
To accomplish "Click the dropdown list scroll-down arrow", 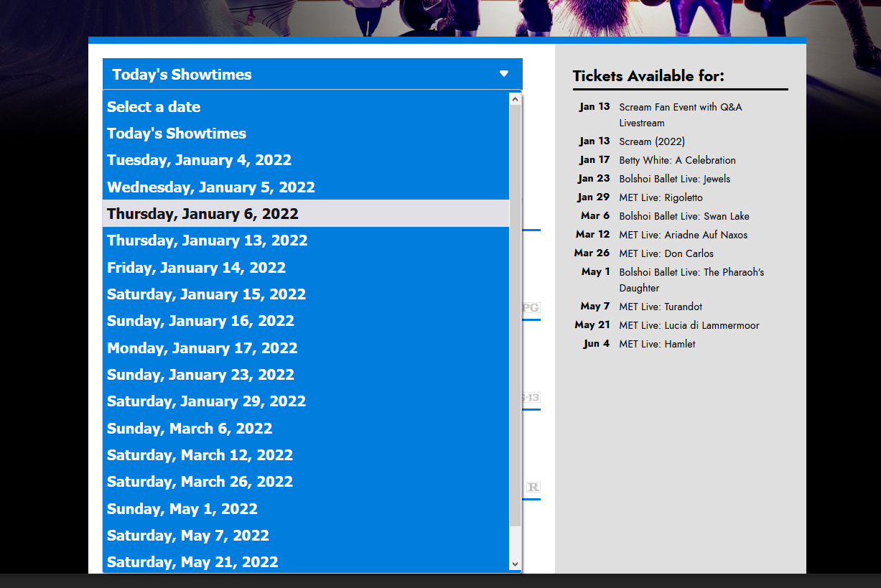I will click(515, 566).
